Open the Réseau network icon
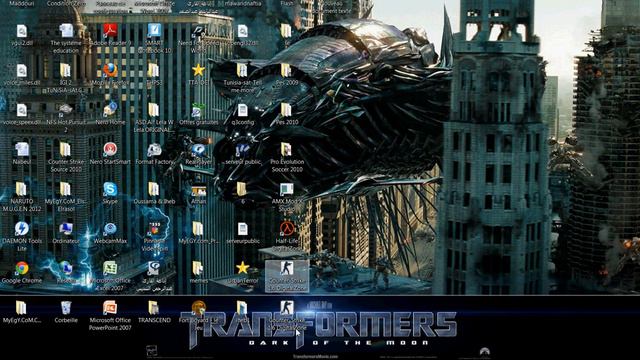Screen dimensions: 640x360 pos(66,268)
